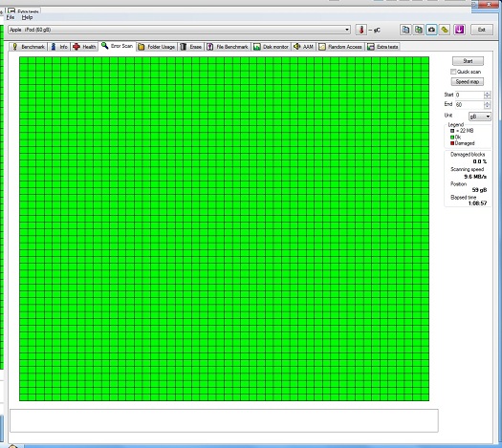The height and width of the screenshot is (448, 502).
Task: Click the copy text to clipboard icon
Action: click(x=405, y=30)
